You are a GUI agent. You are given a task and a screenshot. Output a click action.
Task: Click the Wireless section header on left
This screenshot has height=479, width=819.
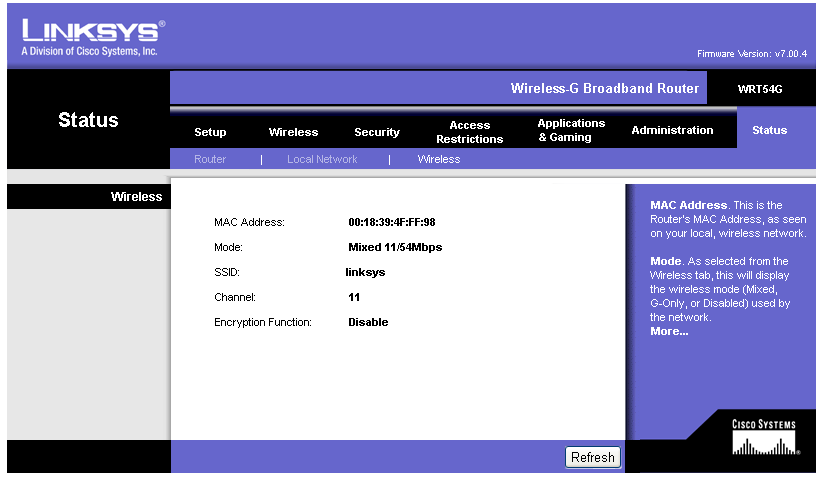136,196
